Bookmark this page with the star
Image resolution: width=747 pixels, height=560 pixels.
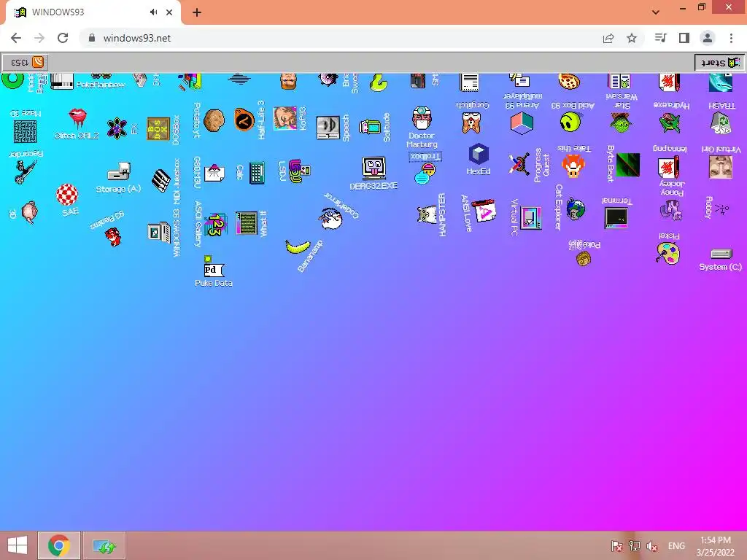[632, 38]
